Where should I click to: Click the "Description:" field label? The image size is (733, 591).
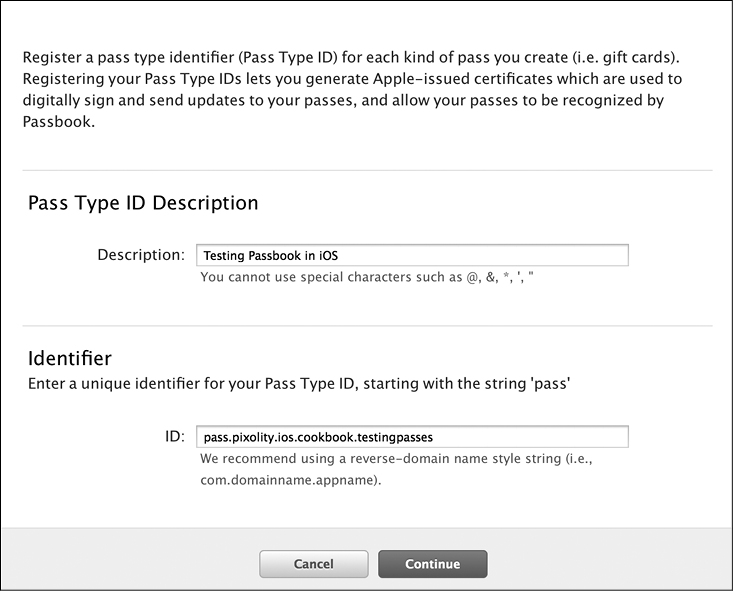click(x=141, y=255)
